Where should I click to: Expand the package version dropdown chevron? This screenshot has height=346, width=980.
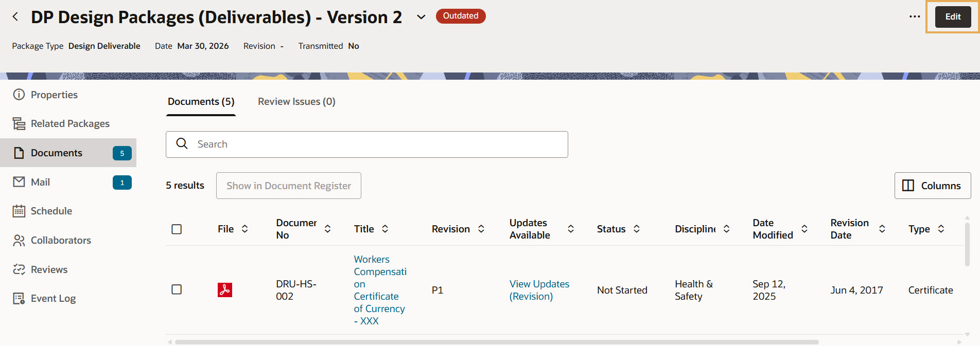point(421,17)
